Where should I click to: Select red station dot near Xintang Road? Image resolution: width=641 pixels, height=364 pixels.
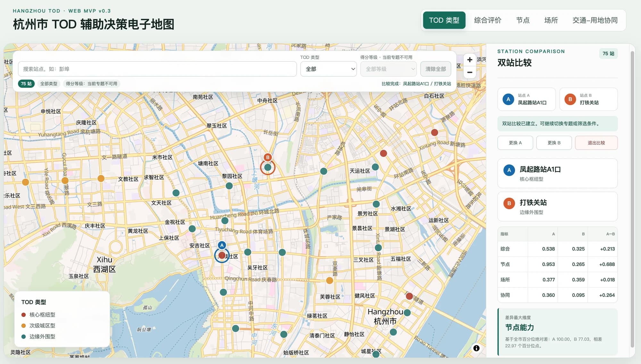(x=435, y=132)
